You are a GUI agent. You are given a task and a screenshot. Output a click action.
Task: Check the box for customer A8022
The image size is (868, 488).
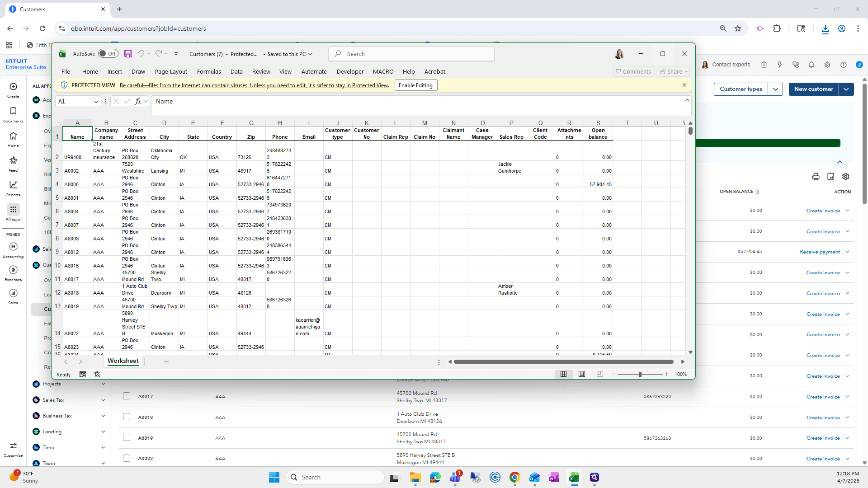click(127, 458)
